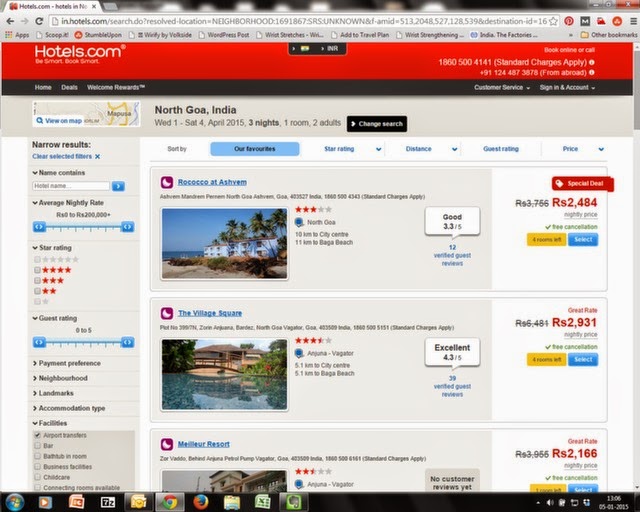Bookmark page using star icon in address bar
Viewport: 640px width, 512px height.
tap(553, 21)
